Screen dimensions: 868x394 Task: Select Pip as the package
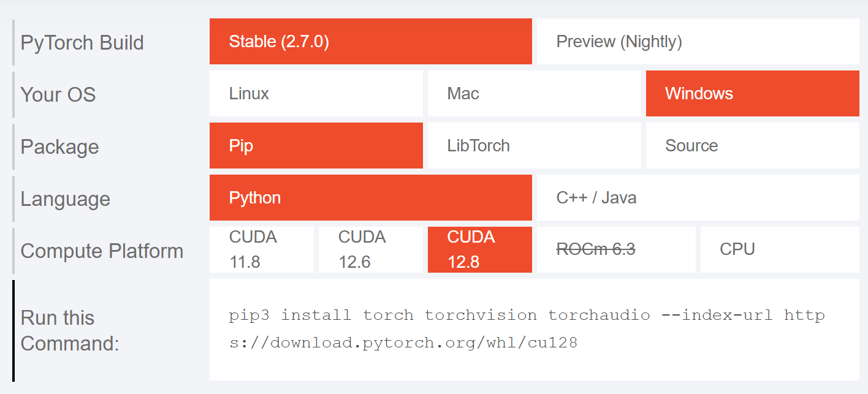click(x=316, y=146)
